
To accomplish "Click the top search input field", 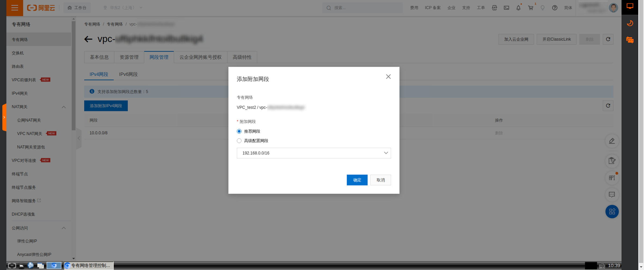I will click(362, 8).
